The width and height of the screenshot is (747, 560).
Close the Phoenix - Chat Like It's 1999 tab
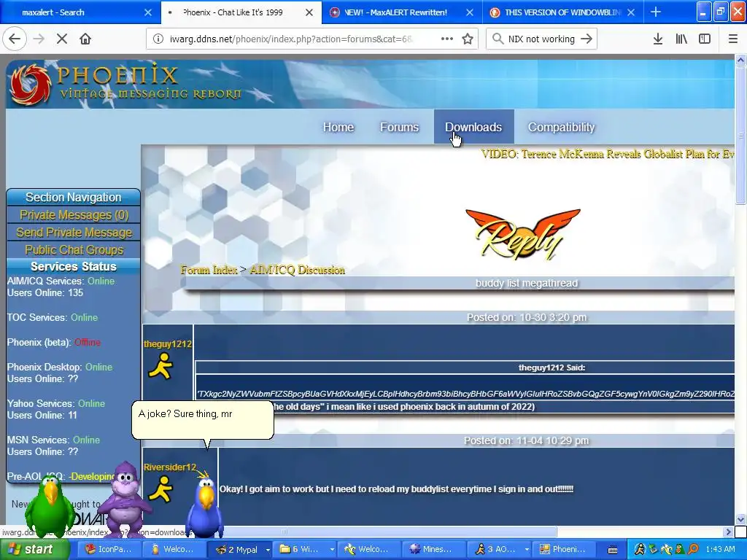click(309, 12)
